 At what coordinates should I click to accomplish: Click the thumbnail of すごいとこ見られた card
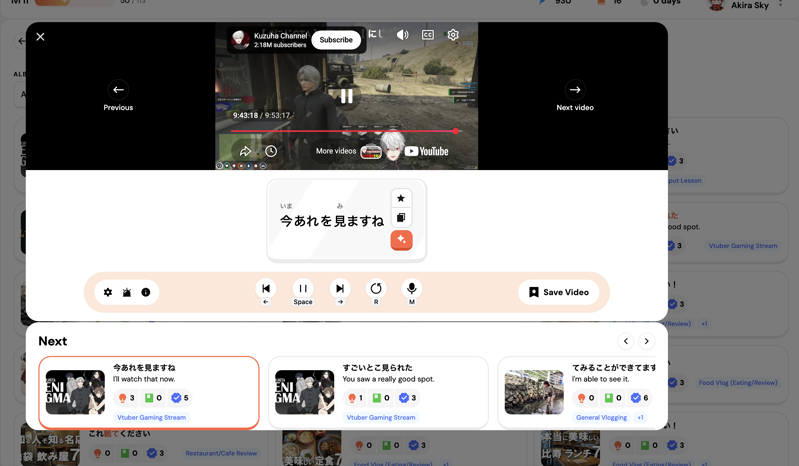click(x=305, y=392)
